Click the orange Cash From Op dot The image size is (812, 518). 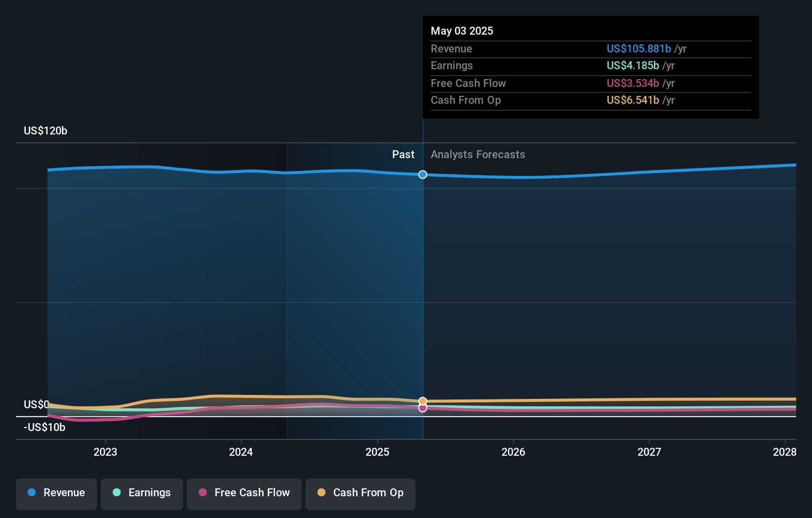tap(321, 493)
